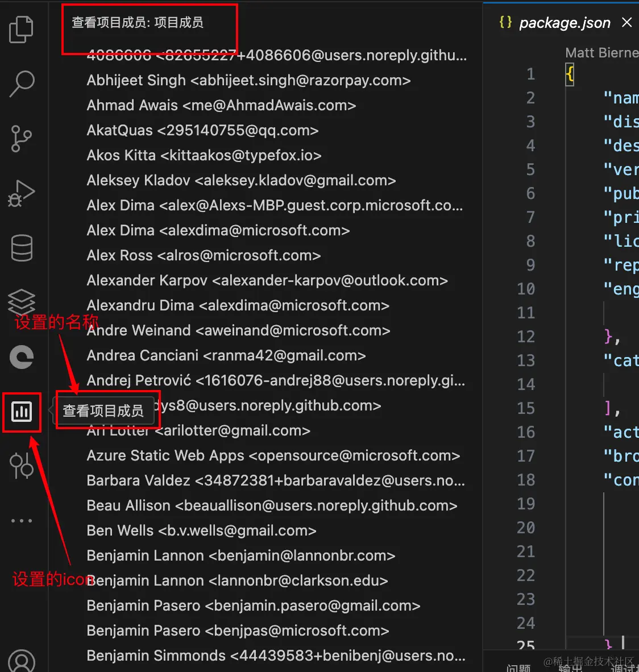Open the 问题 panel tab
The image size is (639, 672).
pyautogui.click(x=518, y=667)
